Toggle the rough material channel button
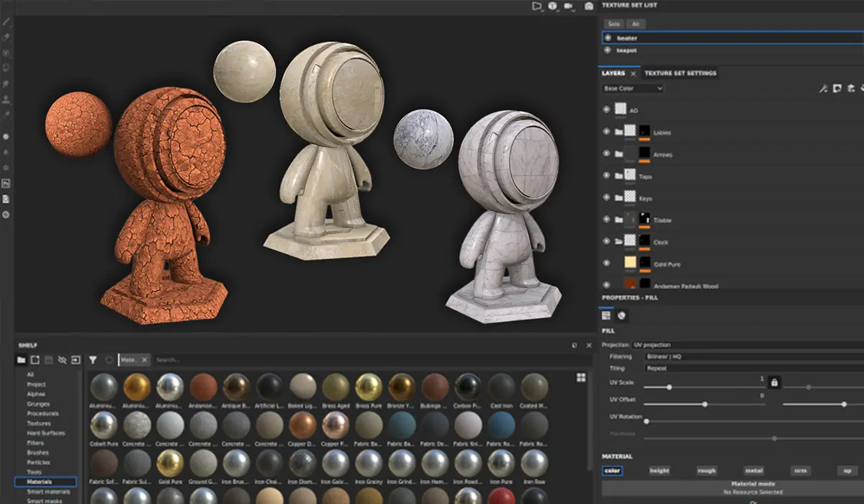Image resolution: width=864 pixels, height=504 pixels. [x=706, y=470]
